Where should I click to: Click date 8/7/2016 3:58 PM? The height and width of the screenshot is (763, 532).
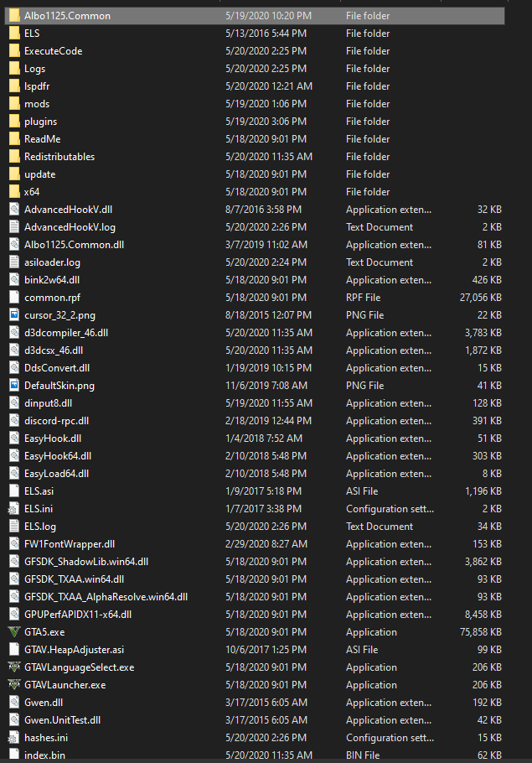pos(264,210)
